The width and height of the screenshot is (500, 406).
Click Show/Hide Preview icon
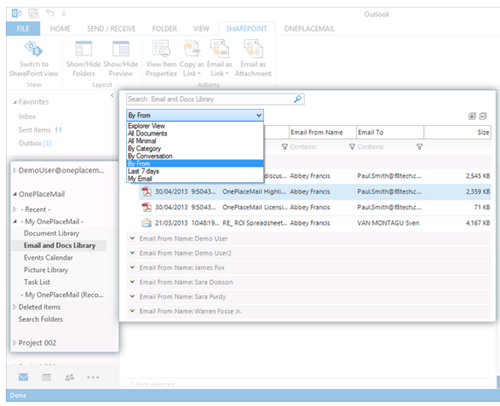pyautogui.click(x=121, y=49)
